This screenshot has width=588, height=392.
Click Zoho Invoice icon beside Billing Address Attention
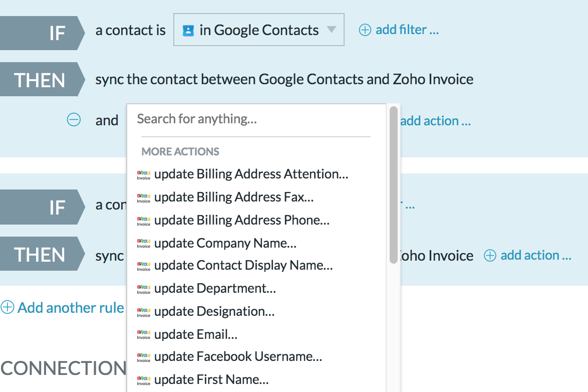(143, 175)
